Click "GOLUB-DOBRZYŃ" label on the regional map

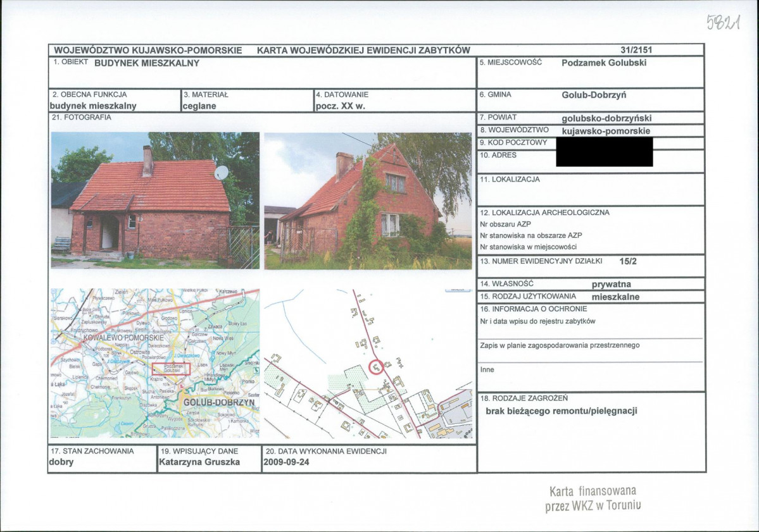pos(219,402)
